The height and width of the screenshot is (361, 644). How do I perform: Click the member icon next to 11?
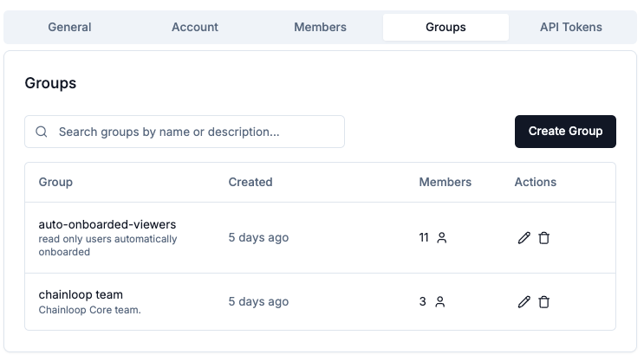point(441,238)
